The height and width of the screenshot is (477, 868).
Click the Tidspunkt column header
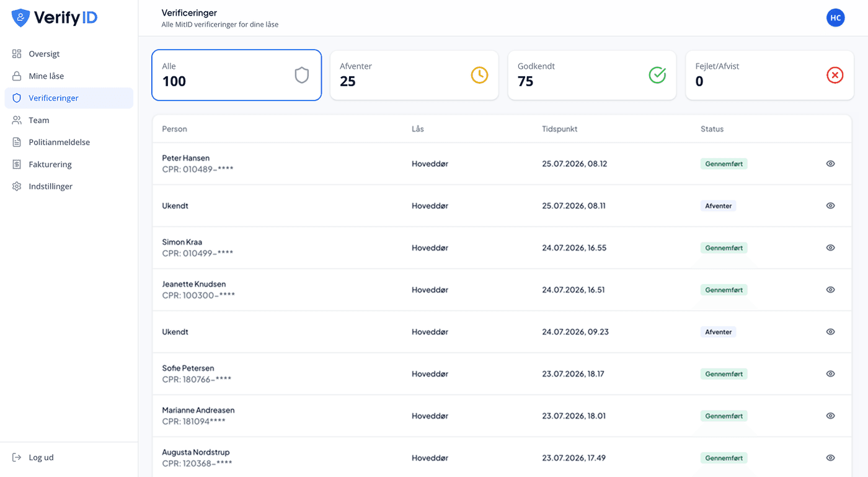(x=559, y=129)
